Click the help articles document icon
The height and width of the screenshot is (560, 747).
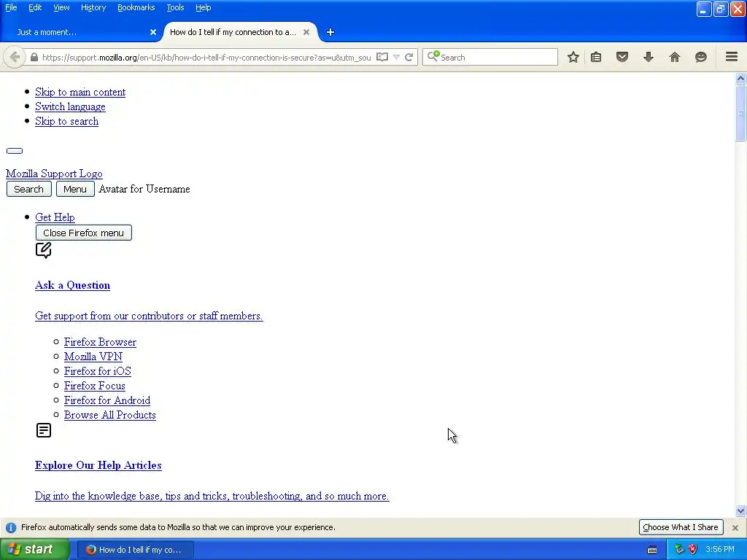coord(43,430)
